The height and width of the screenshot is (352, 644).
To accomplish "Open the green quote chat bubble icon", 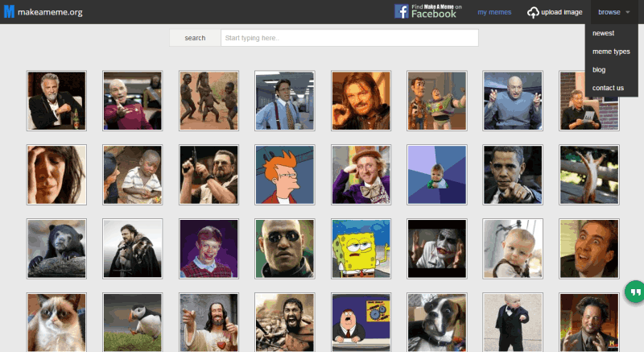I will coord(635,292).
